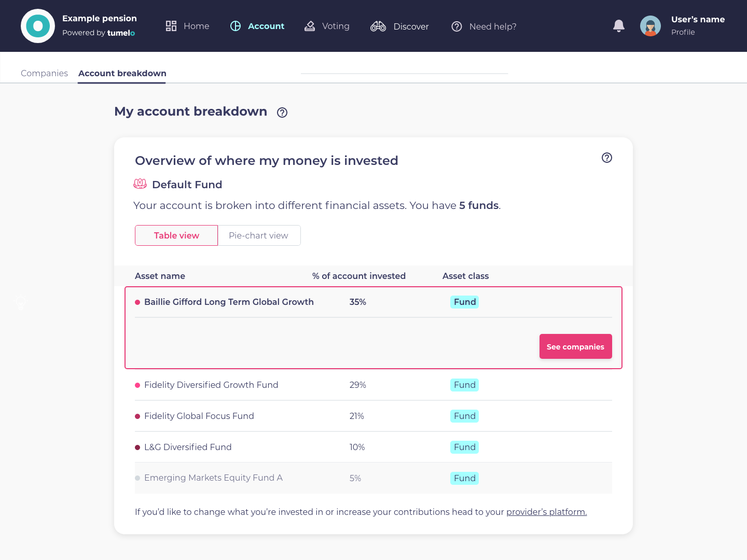747x560 pixels.
Task: Click the Default Fund lotus icon
Action: 140,184
